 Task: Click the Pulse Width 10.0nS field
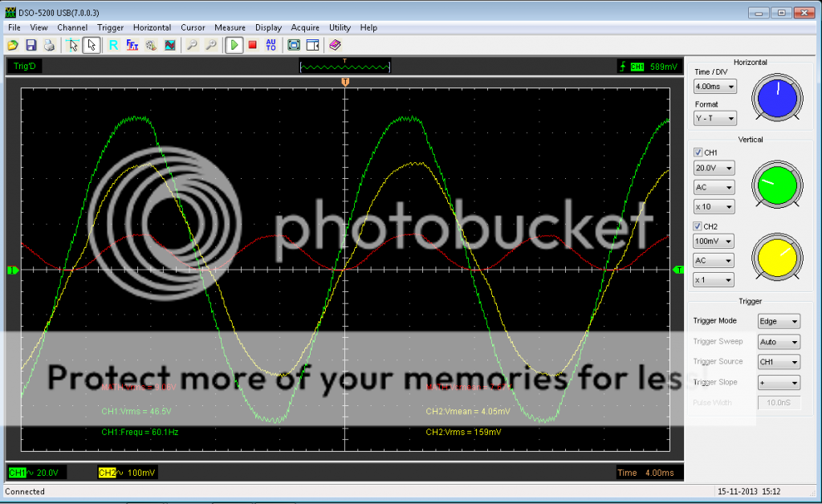point(779,403)
